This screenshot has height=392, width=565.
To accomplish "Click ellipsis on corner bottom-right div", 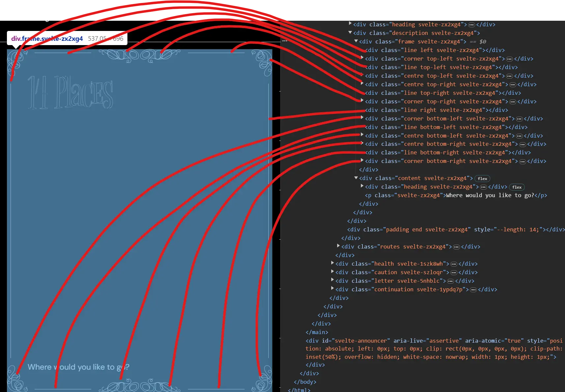I will pyautogui.click(x=523, y=161).
